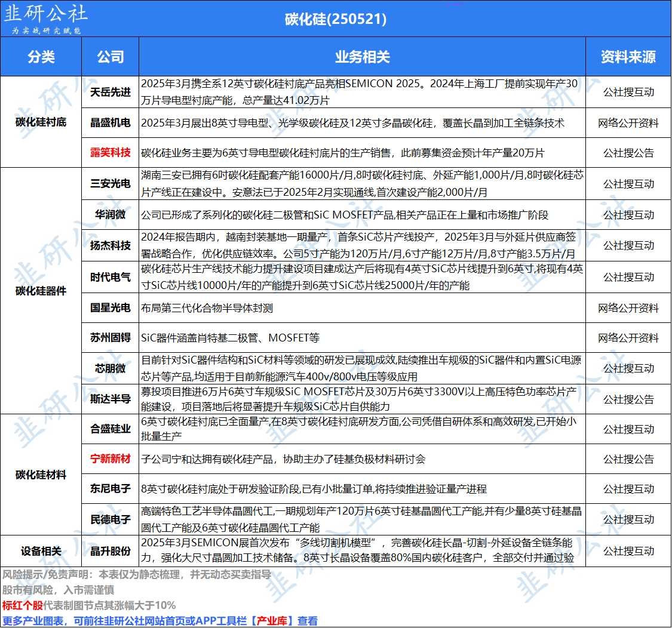Click the 风险提示/免责声明 disclaimer line
This screenshot has width=672, height=628.
[137, 574]
